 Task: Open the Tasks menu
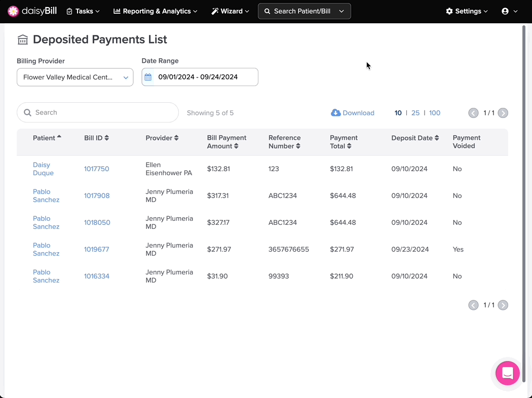pos(83,11)
